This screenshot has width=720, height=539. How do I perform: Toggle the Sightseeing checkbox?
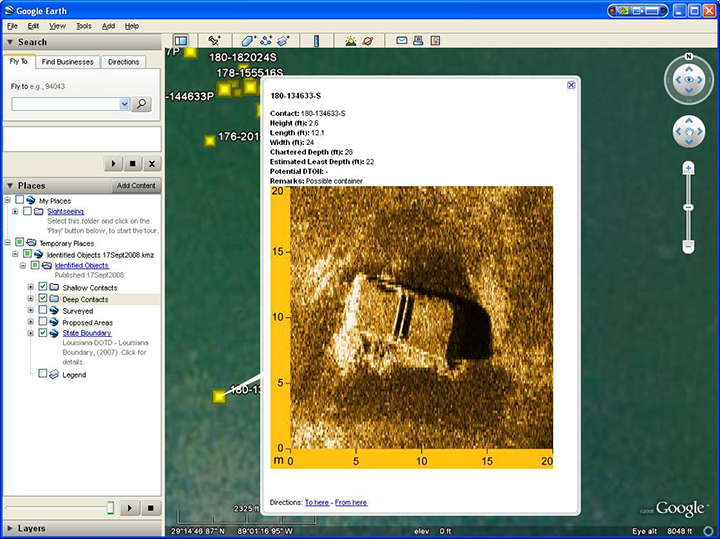tap(27, 211)
